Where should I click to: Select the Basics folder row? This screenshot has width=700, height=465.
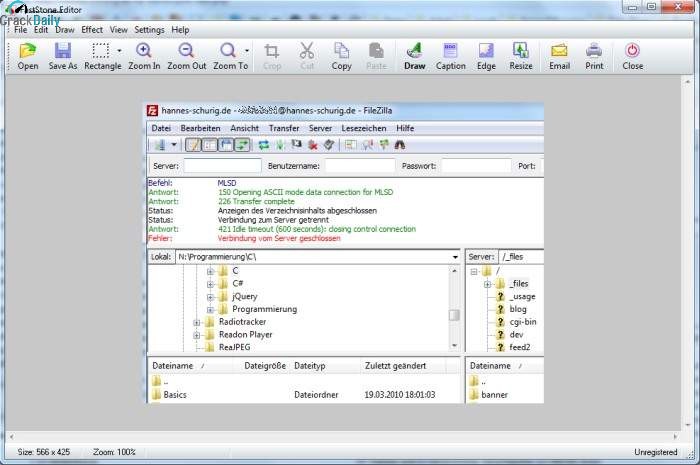point(304,394)
